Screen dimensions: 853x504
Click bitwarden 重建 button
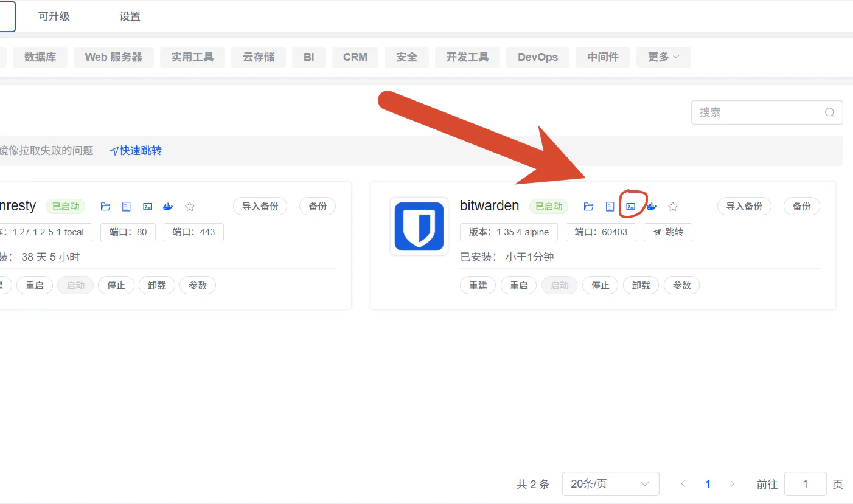478,285
